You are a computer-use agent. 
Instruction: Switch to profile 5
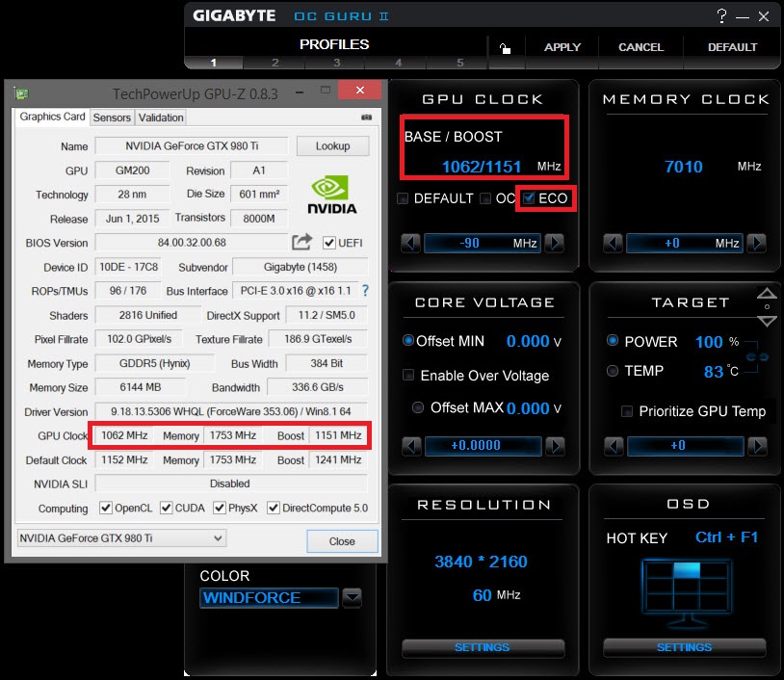pyautogui.click(x=459, y=63)
